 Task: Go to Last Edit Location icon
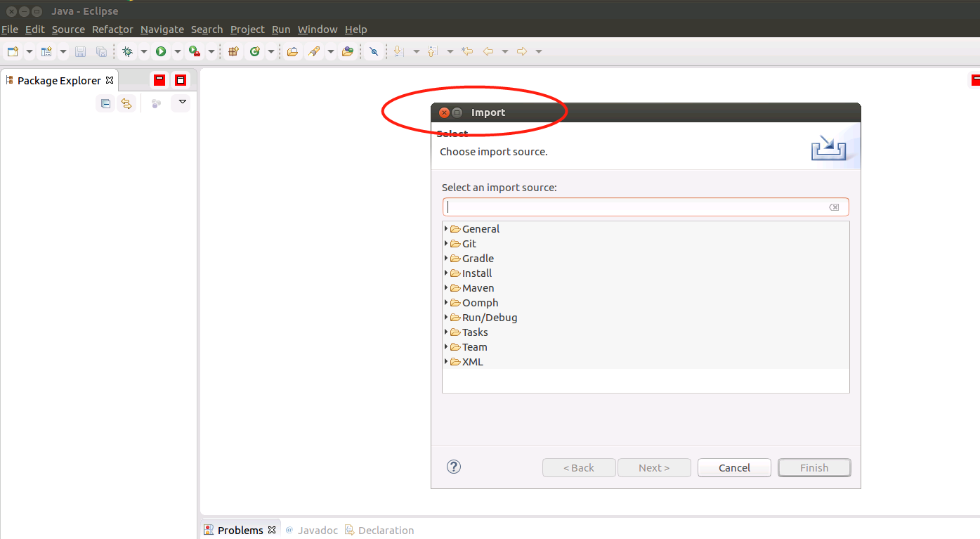pyautogui.click(x=466, y=51)
